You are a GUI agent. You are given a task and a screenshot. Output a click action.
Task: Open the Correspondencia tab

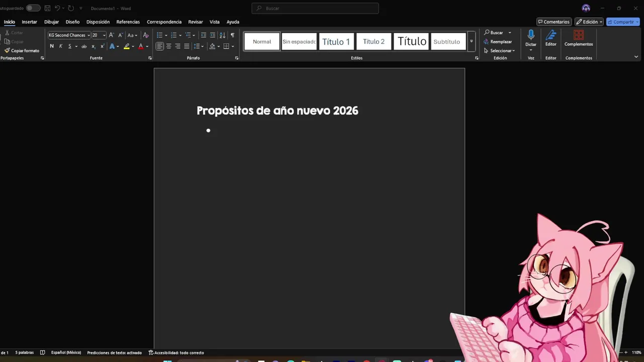(x=164, y=22)
